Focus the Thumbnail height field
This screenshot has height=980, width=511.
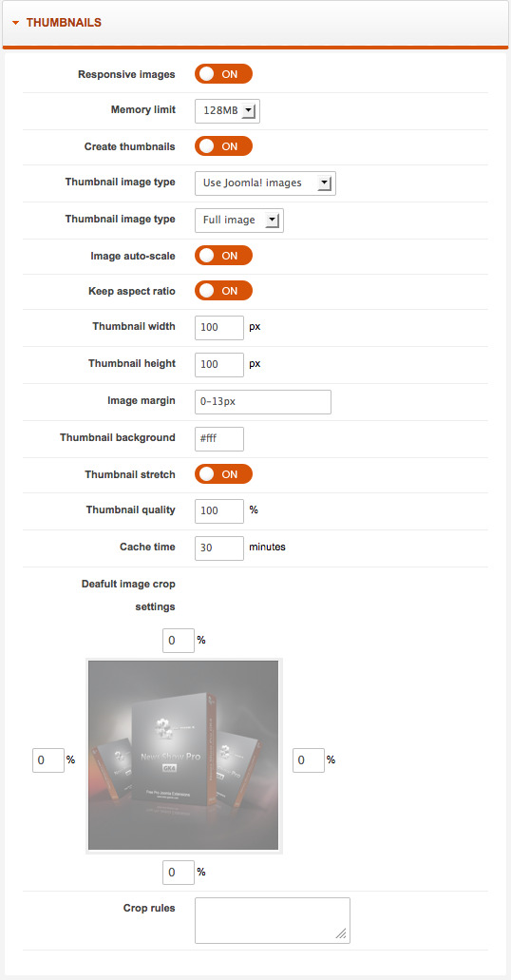[x=219, y=364]
